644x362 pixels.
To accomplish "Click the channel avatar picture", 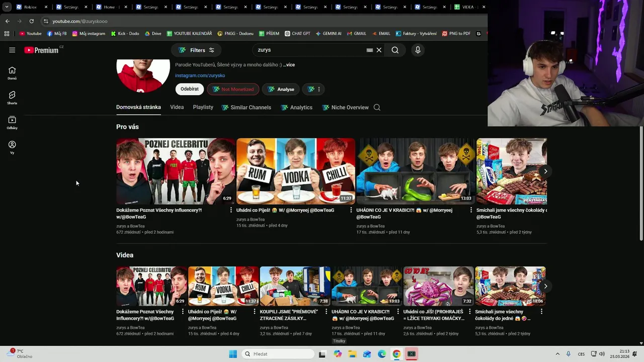I will tap(143, 75).
